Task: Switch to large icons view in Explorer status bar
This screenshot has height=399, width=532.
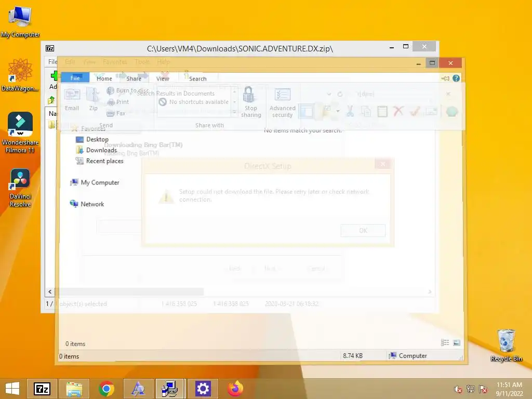Action: 457,343
